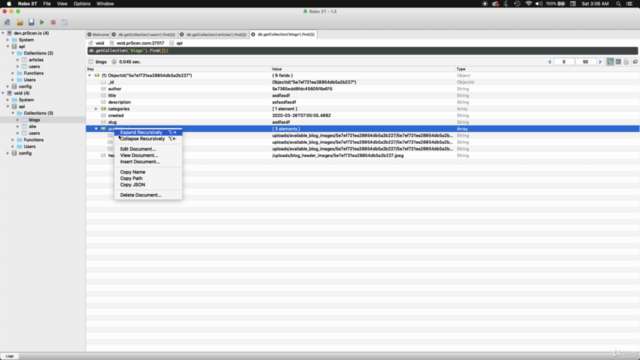Click the dev.pr0con.io server icon
The width and height of the screenshot is (640, 360).
point(9,33)
